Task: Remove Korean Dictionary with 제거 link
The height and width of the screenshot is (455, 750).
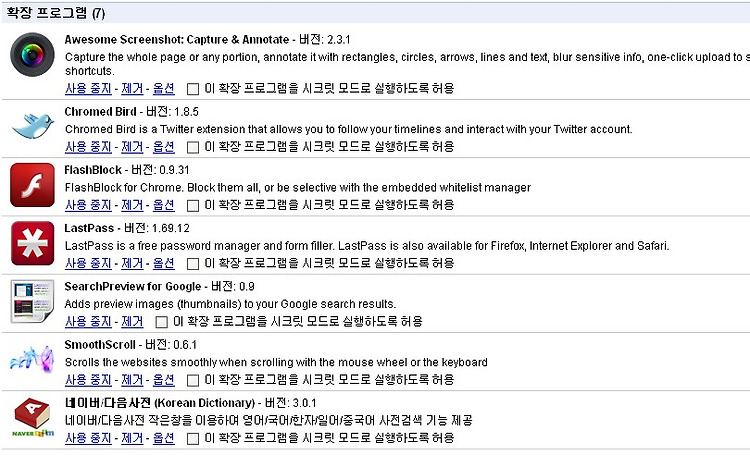Action: 132,438
